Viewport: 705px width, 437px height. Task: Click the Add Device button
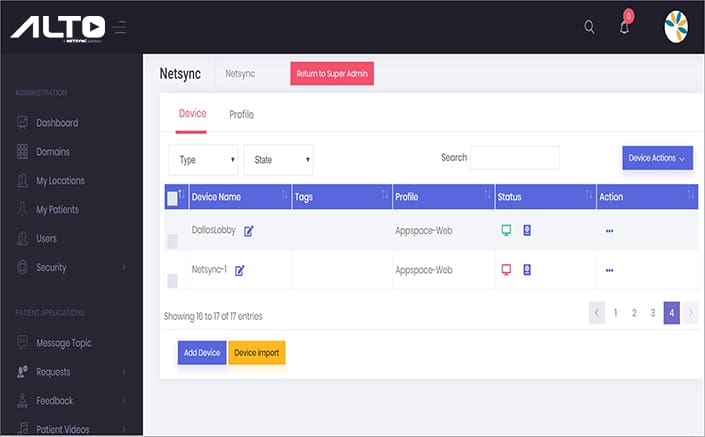point(202,353)
